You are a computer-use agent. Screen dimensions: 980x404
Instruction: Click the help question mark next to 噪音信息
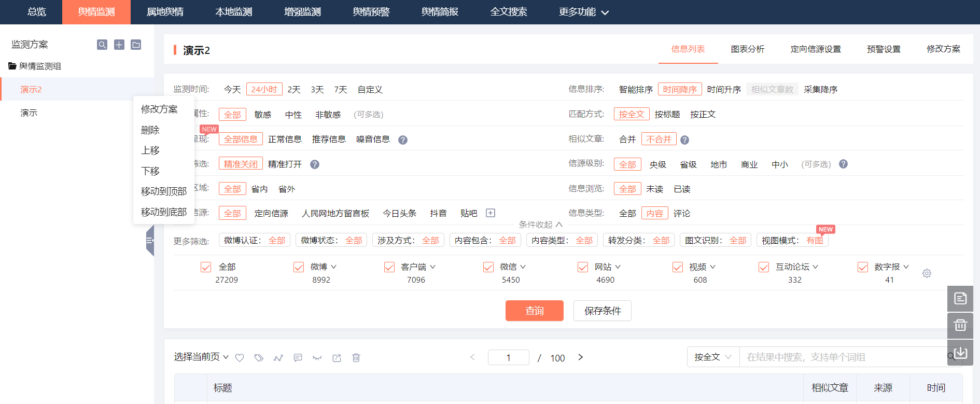(x=402, y=140)
